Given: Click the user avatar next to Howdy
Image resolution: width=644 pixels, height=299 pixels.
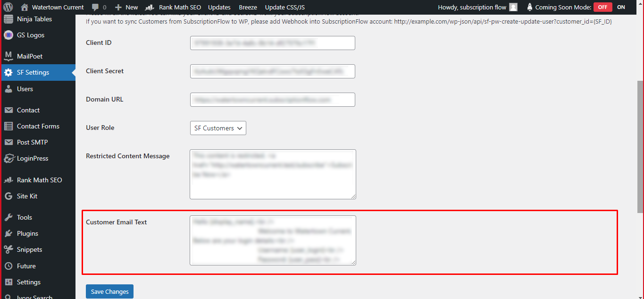Looking at the screenshot, I should pyautogui.click(x=513, y=7).
